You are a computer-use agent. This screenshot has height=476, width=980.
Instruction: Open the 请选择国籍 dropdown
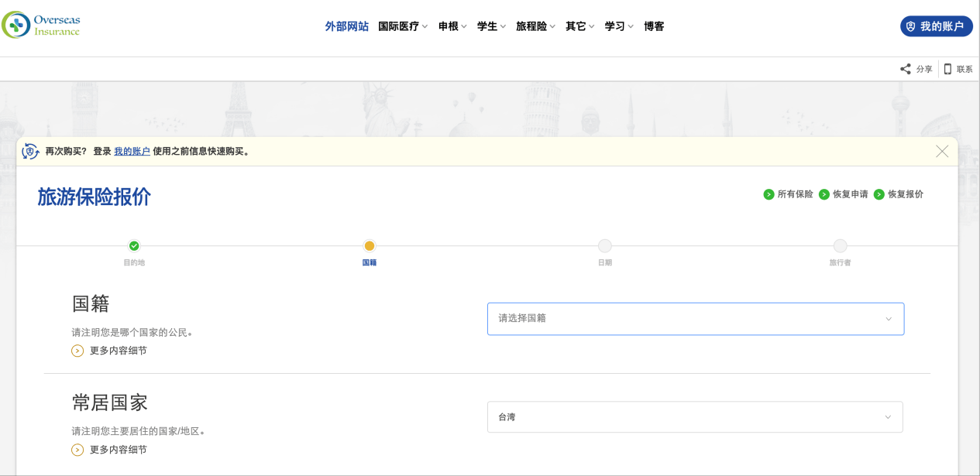[696, 319]
